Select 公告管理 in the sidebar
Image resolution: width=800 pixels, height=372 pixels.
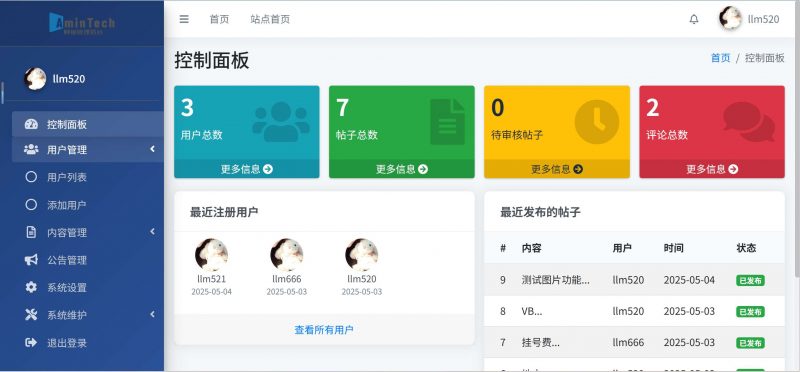coord(67,260)
